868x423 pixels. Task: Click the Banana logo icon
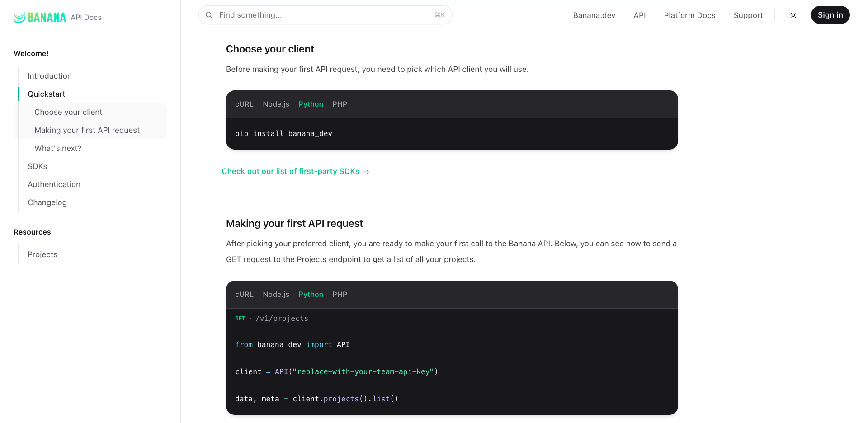[20, 18]
